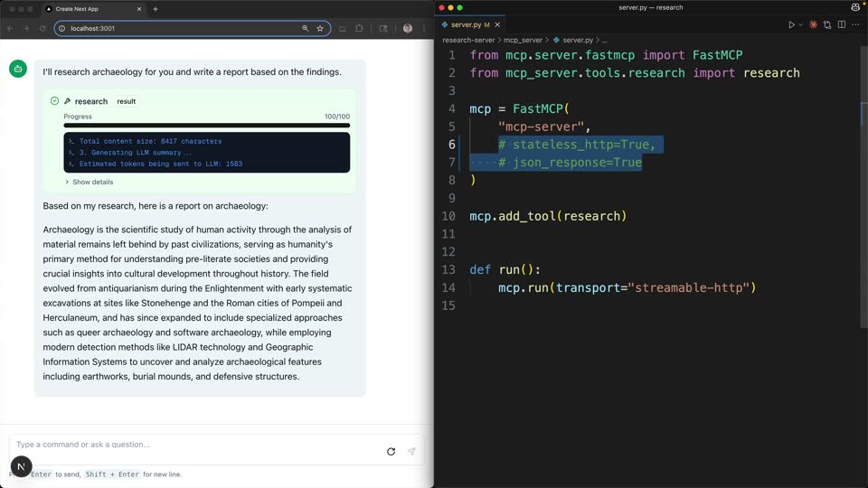Click the server.py breadcrumb

click(573, 40)
